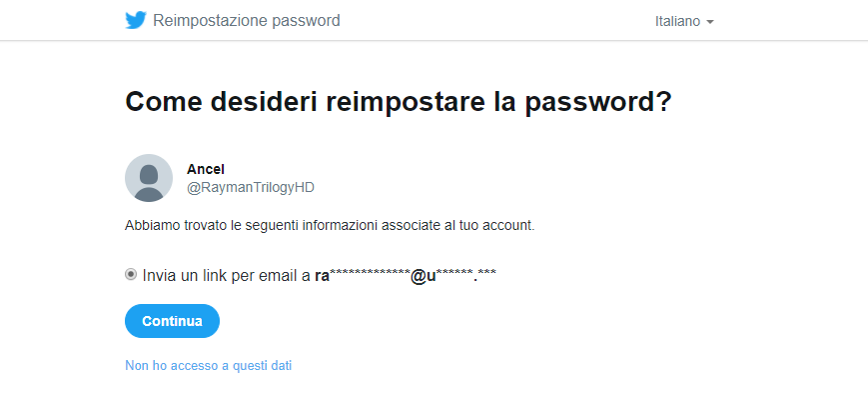This screenshot has width=868, height=419.
Task: Click the @RaymanTrilogyHD handle
Action: click(251, 188)
